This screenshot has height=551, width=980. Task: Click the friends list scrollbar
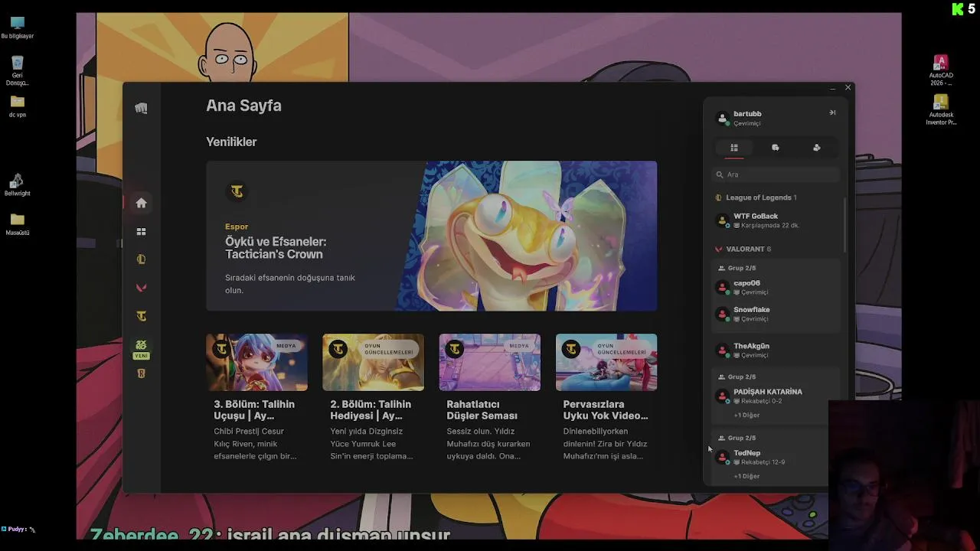pyautogui.click(x=845, y=224)
